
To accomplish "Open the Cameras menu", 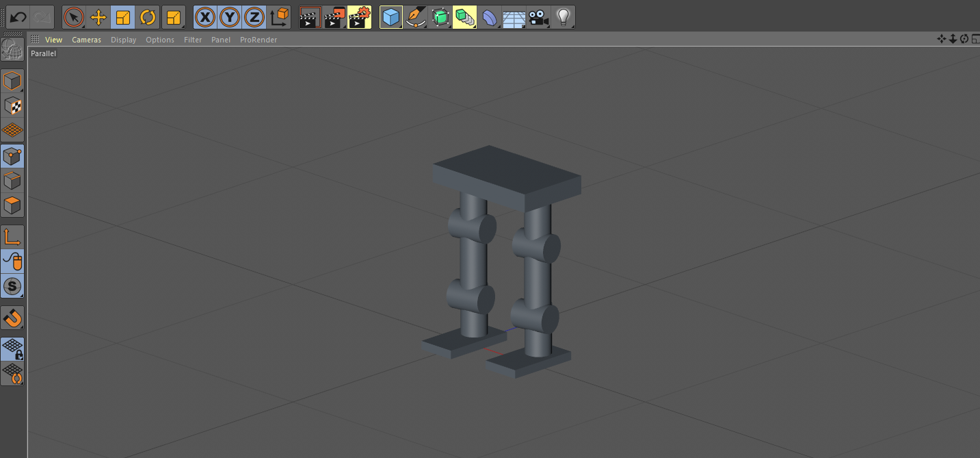I will pyautogui.click(x=86, y=40).
